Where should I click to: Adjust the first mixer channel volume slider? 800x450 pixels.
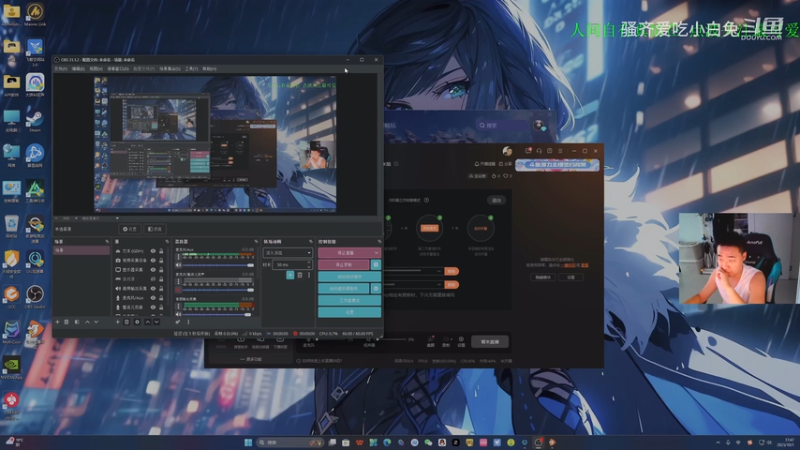(218, 265)
